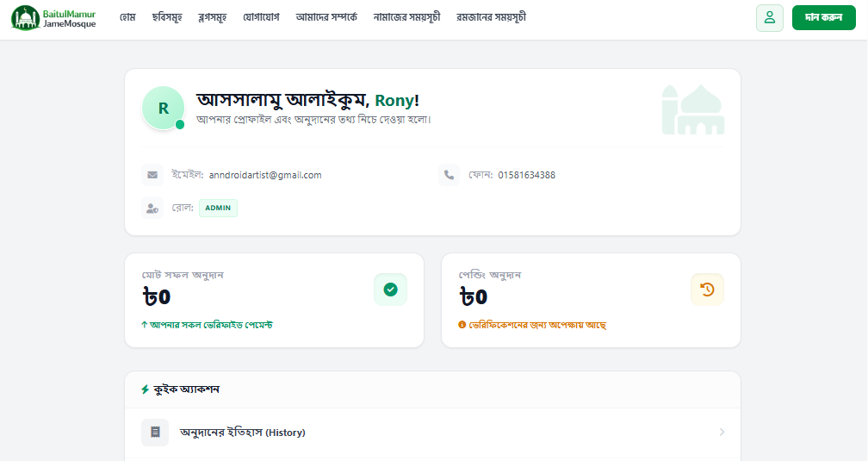Click the round R avatar
The width and height of the screenshot is (868, 461).
pyautogui.click(x=163, y=108)
